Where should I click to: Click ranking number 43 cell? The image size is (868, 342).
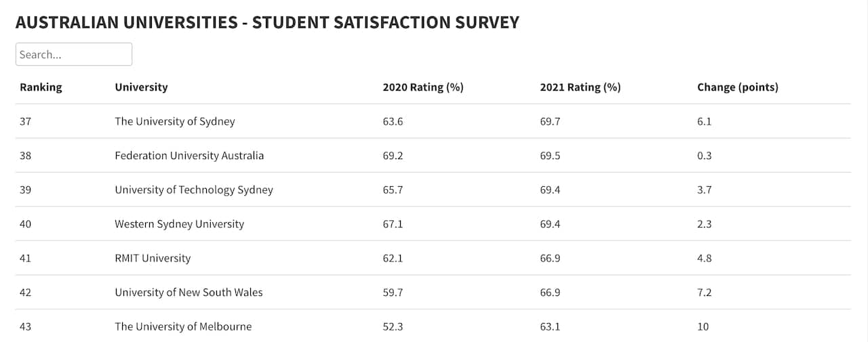pyautogui.click(x=26, y=326)
